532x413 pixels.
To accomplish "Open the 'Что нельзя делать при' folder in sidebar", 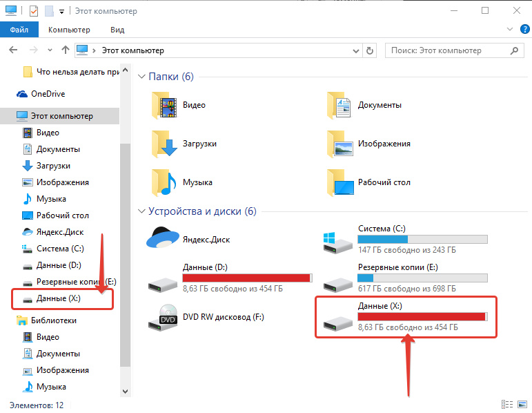I will [71, 72].
